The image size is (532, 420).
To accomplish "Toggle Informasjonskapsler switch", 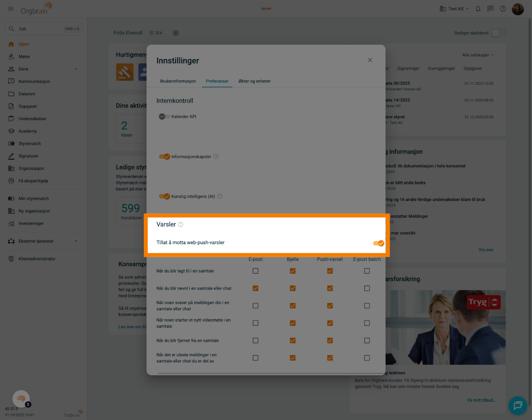I will [164, 157].
